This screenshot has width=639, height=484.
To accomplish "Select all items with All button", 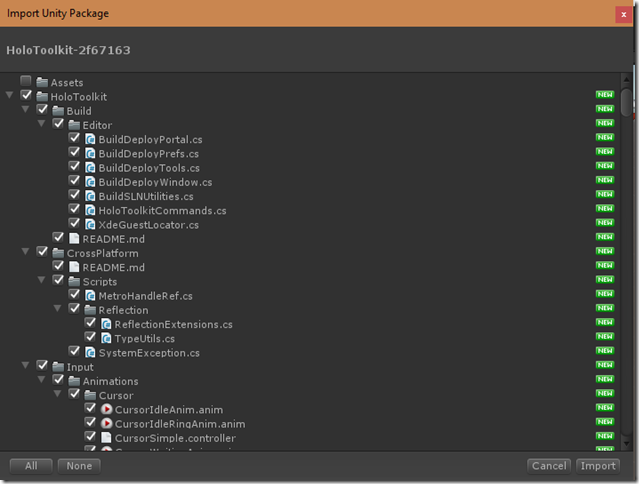I will point(31,466).
